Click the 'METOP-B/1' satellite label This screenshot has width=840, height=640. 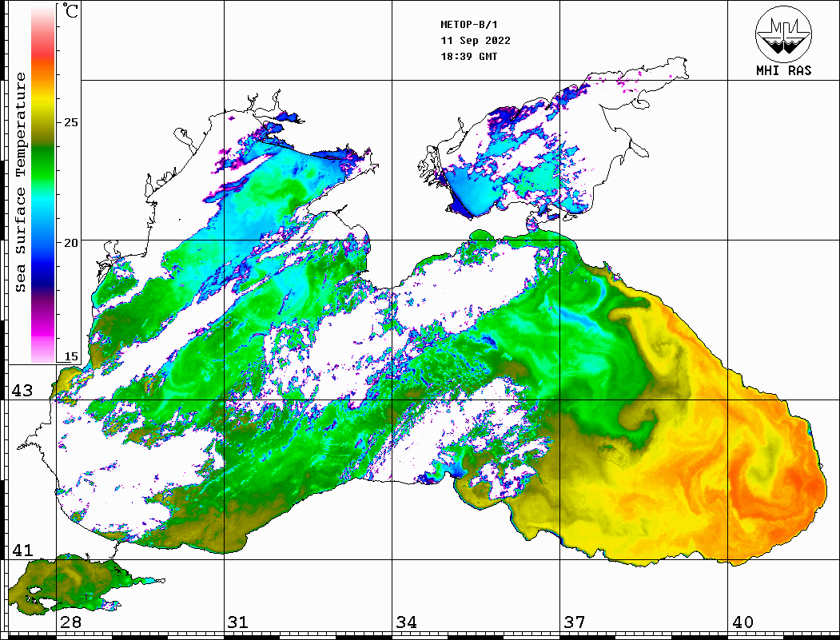469,25
